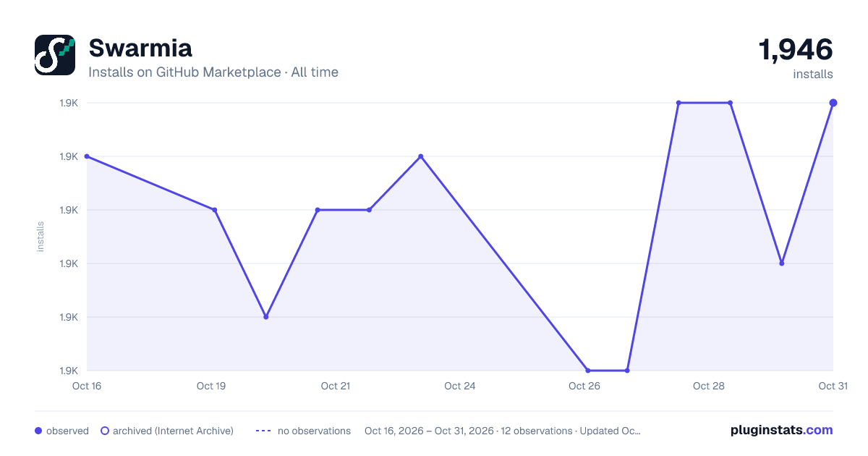Viewport: 868px width, 456px height.
Task: Click the 1,946 installs total
Action: (x=796, y=50)
